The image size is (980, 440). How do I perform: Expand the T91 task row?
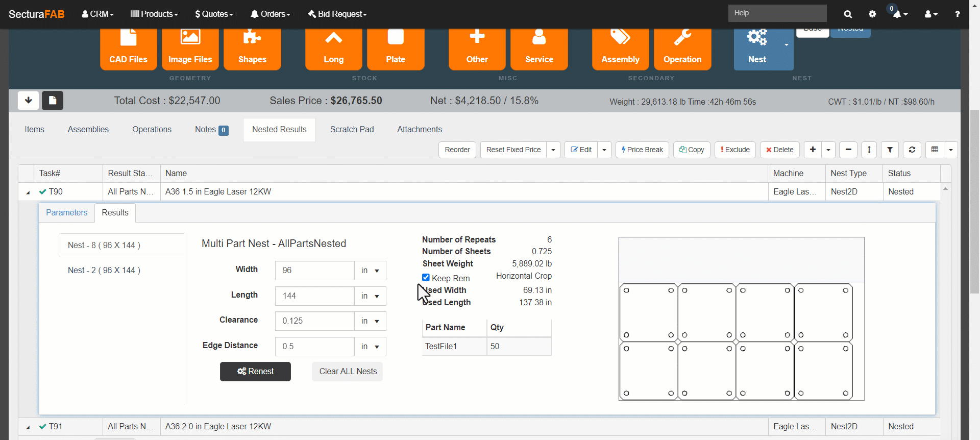(28, 427)
